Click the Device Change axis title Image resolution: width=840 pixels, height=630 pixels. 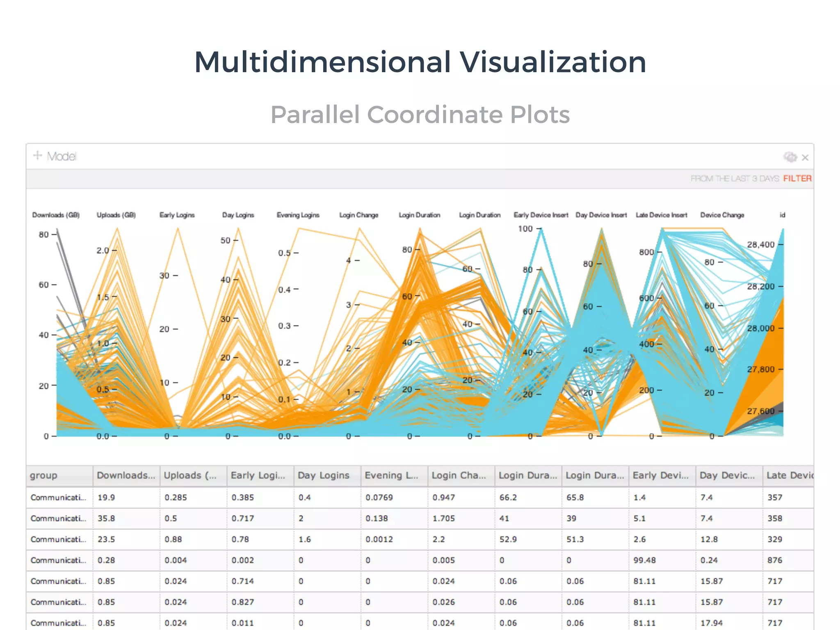(x=722, y=215)
